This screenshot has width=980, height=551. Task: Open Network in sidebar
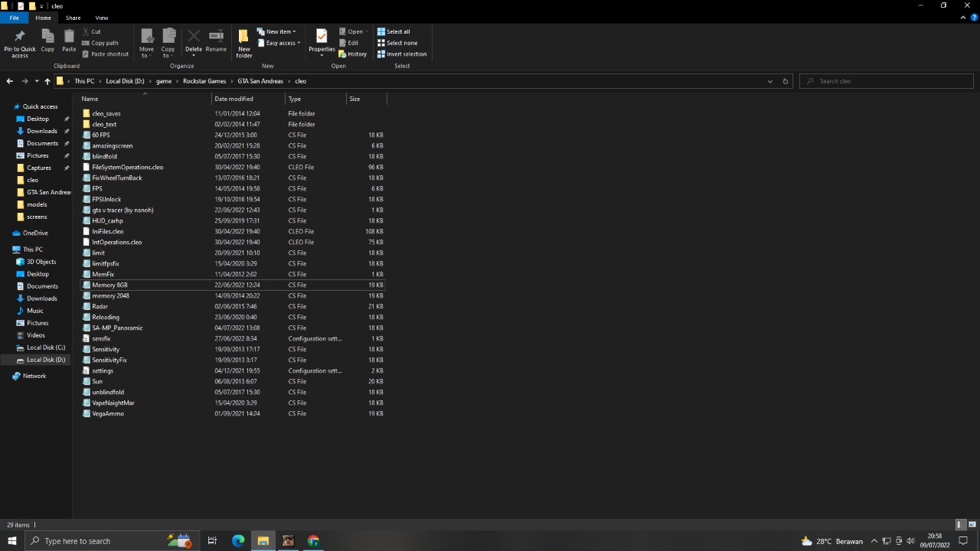[34, 376]
